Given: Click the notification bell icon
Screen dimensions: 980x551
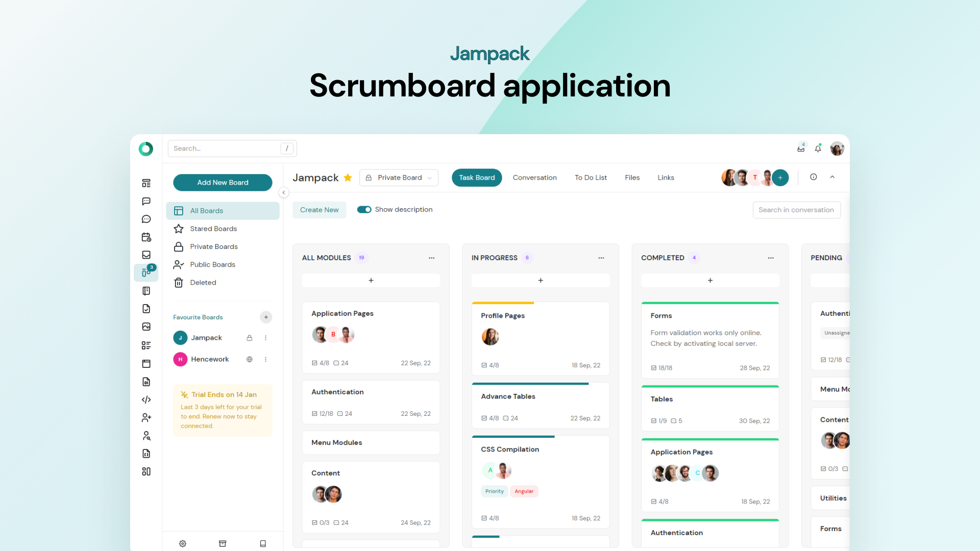Looking at the screenshot, I should 818,148.
